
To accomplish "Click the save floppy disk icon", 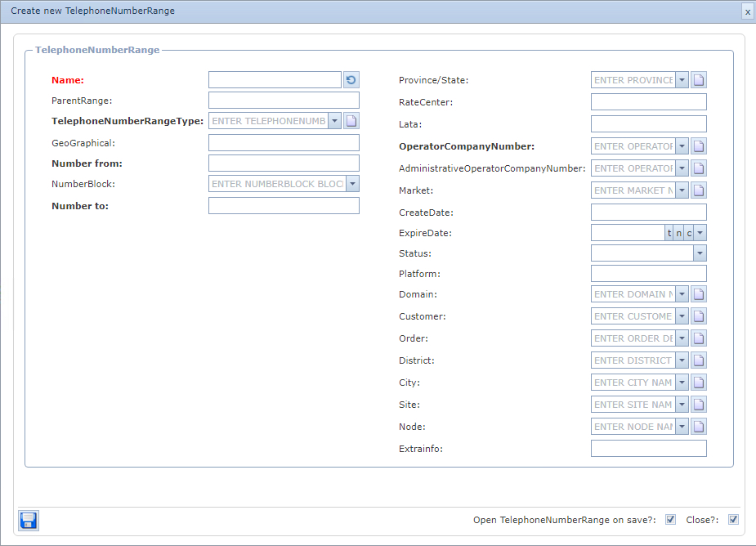I will pos(29,521).
